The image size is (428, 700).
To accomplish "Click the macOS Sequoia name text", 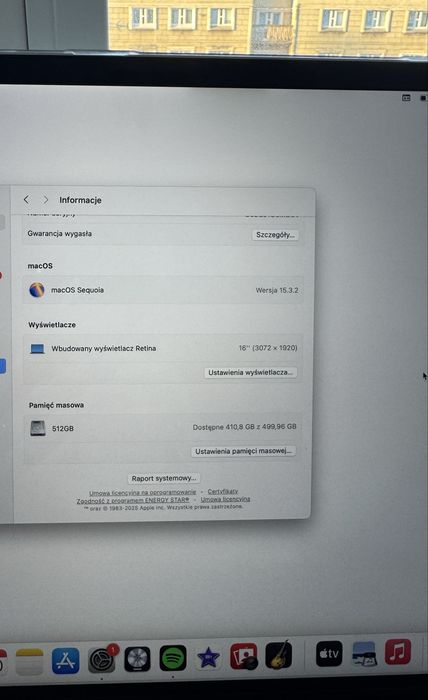I will pos(77,290).
